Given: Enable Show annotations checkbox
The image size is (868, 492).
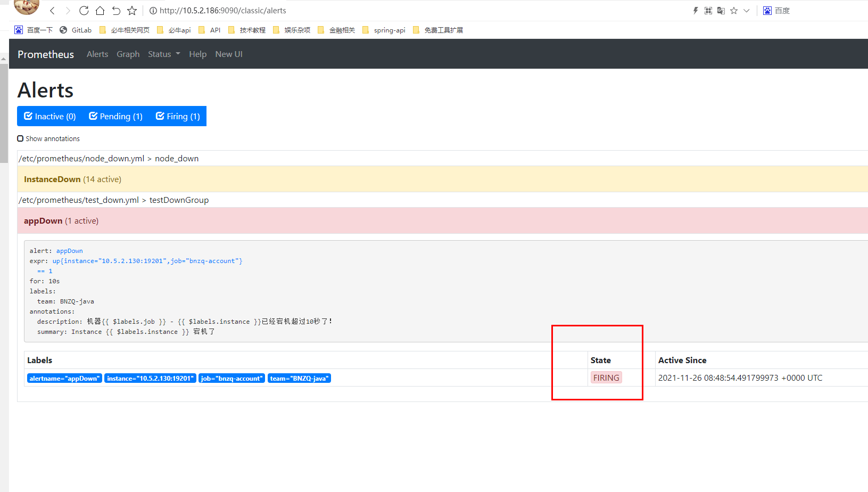Looking at the screenshot, I should tap(20, 138).
